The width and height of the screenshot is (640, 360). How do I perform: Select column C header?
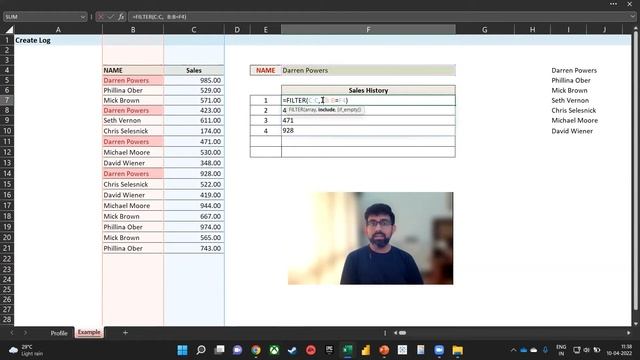(x=193, y=29)
